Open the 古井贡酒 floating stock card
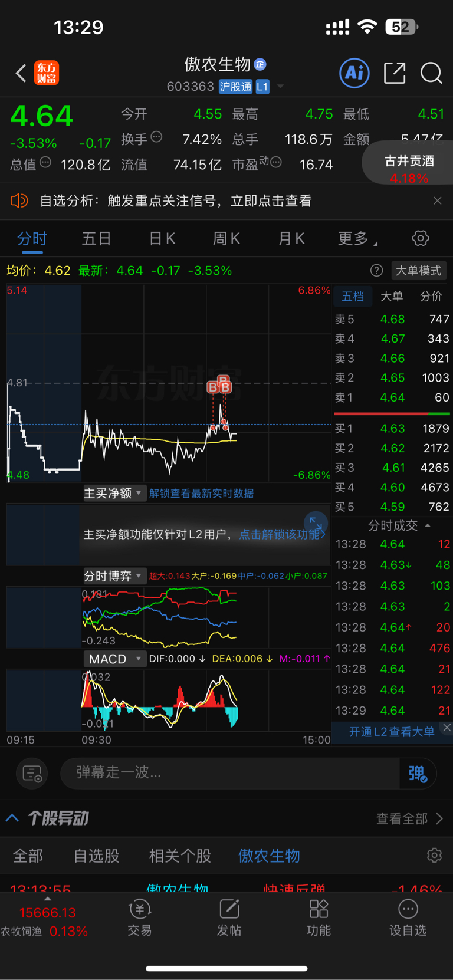 coord(408,164)
